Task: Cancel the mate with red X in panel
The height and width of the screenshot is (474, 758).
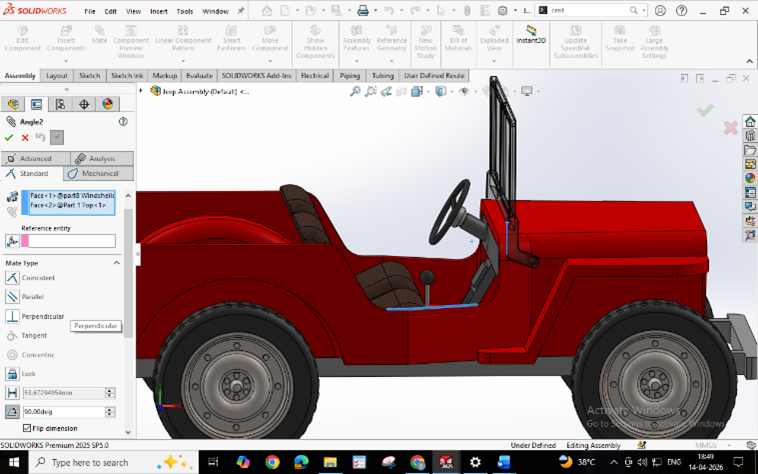Action: tap(25, 138)
